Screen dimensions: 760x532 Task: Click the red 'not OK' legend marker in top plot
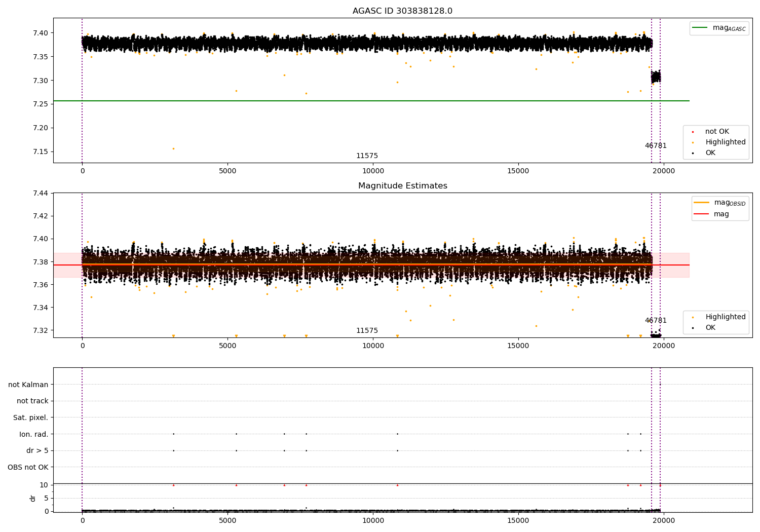[x=693, y=132]
